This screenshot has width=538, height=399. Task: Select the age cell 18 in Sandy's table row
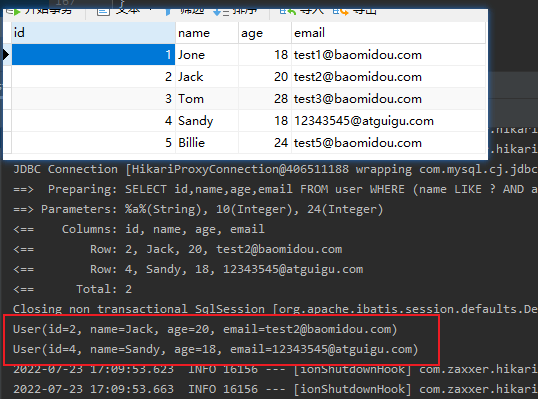tap(265, 121)
